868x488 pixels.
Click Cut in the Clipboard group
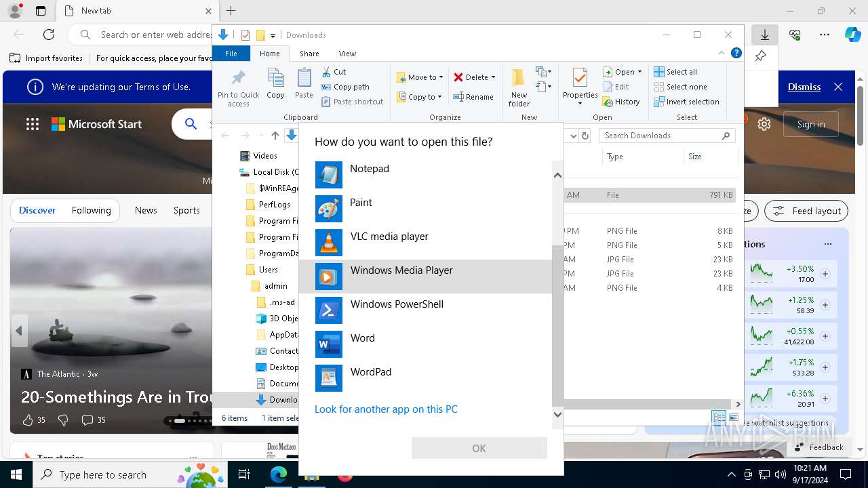pyautogui.click(x=334, y=72)
